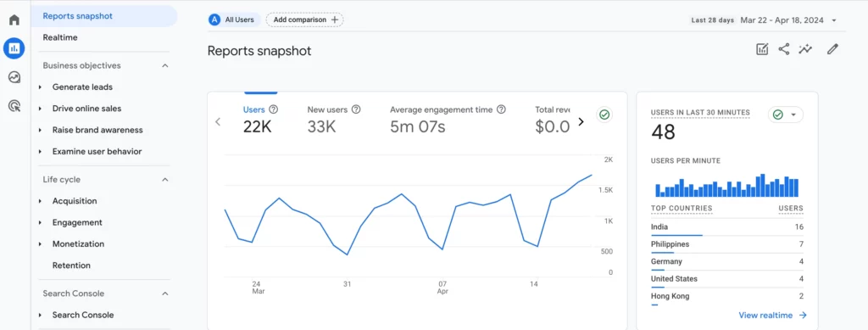Switch to the Total revenue tab
Image resolution: width=868 pixels, height=330 pixels.
(x=553, y=119)
